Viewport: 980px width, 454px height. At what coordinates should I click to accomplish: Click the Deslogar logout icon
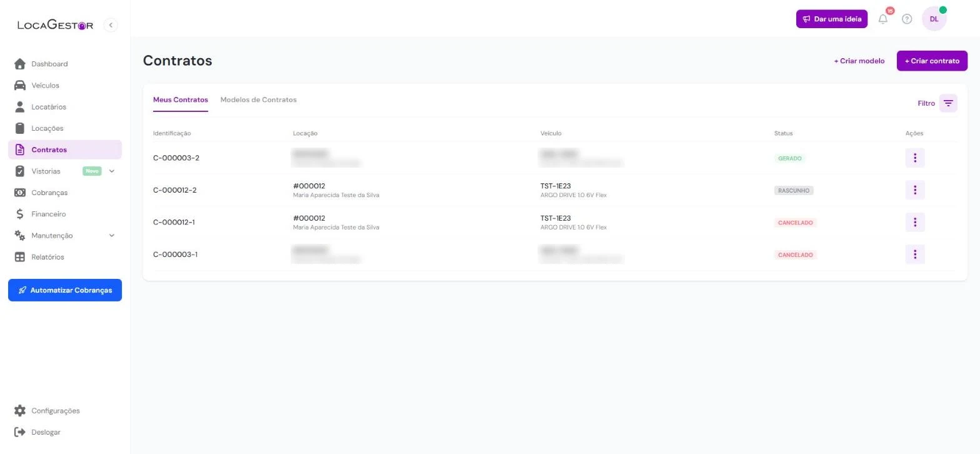point(20,432)
